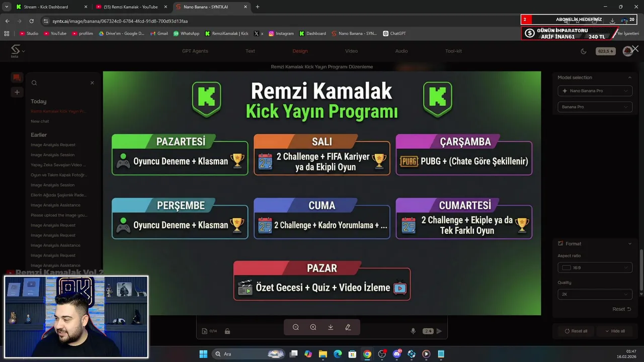Image resolution: width=644 pixels, height=362 pixels.
Task: Open the RemziKamalak | Kick bookmark
Action: [226, 34]
